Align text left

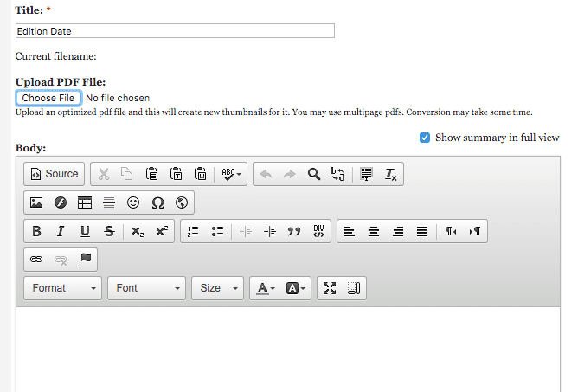pyautogui.click(x=350, y=231)
